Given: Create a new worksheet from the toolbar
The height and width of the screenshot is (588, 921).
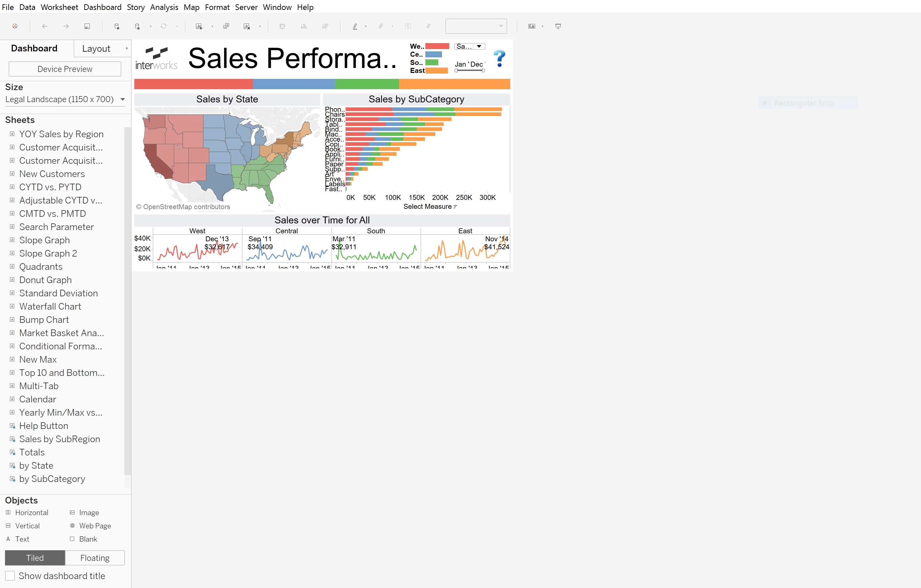Looking at the screenshot, I should [x=199, y=26].
